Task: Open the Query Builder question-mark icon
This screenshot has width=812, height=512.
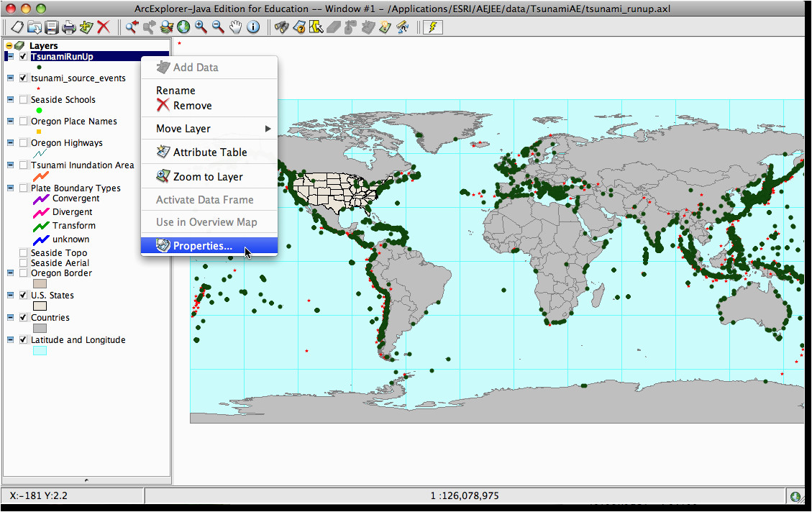Action: click(x=298, y=27)
